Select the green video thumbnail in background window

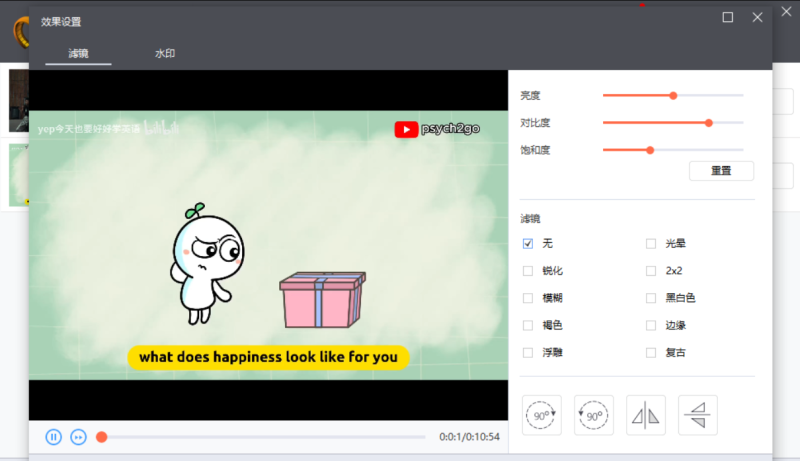point(19,174)
